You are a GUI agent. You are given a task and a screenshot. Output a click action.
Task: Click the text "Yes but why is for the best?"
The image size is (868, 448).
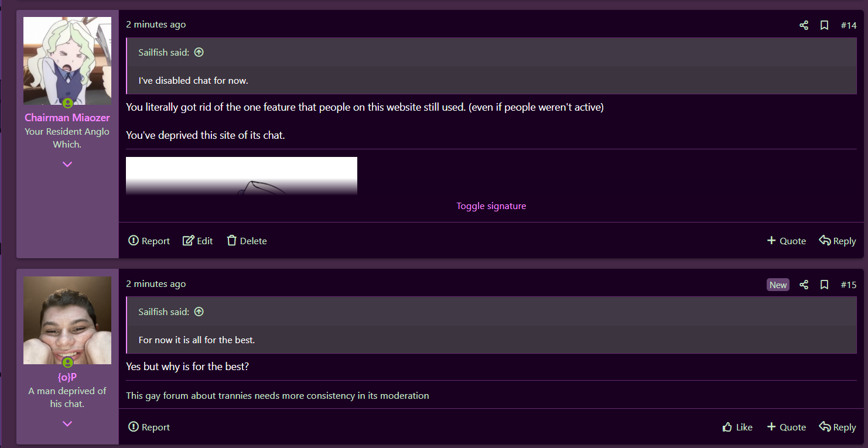pos(187,367)
